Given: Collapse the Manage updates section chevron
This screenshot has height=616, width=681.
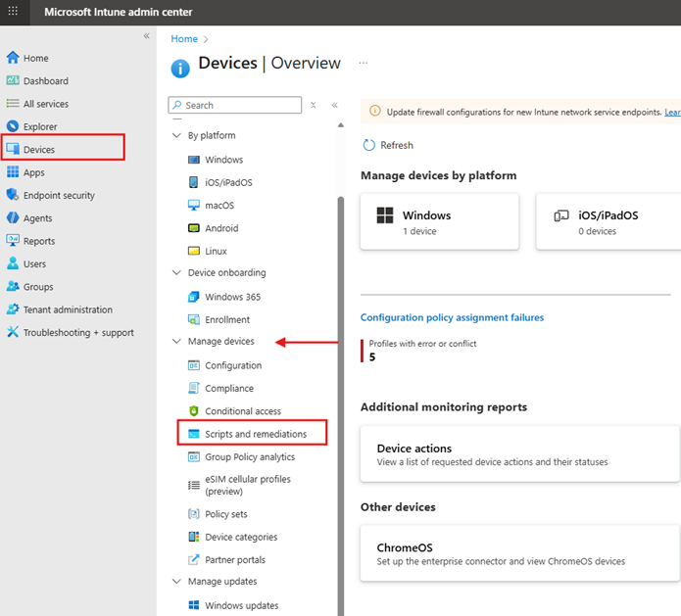Looking at the screenshot, I should 176,581.
